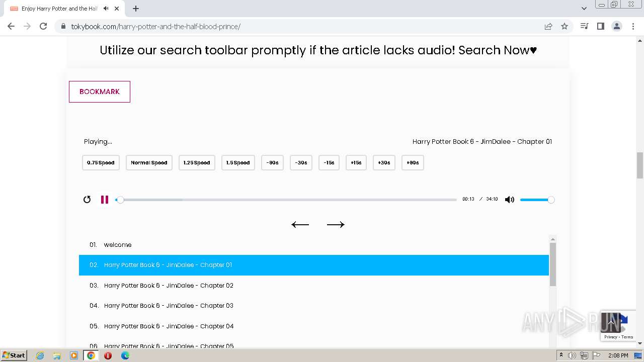This screenshot has width=644, height=362.
Task: Open the network tray icon
Action: (584, 355)
